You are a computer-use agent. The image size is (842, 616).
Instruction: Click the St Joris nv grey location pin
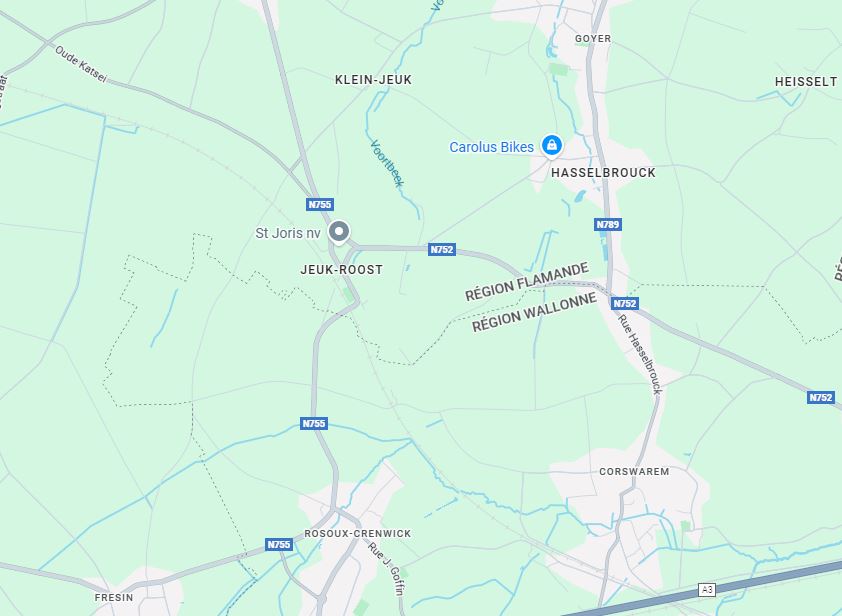(339, 233)
